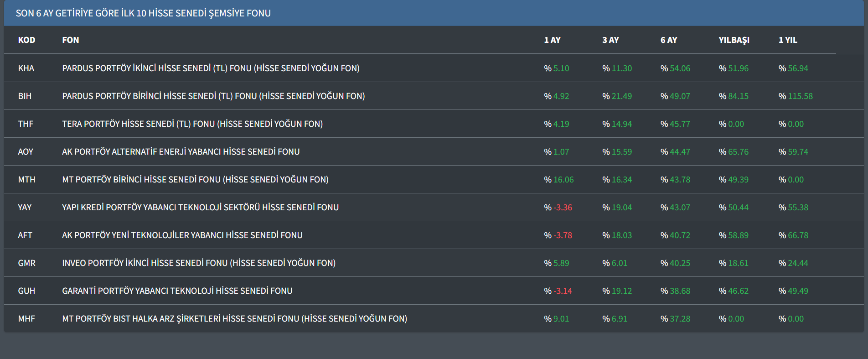Sort by the 3 AY column header
Image resolution: width=868 pixels, height=359 pixels.
(x=610, y=40)
